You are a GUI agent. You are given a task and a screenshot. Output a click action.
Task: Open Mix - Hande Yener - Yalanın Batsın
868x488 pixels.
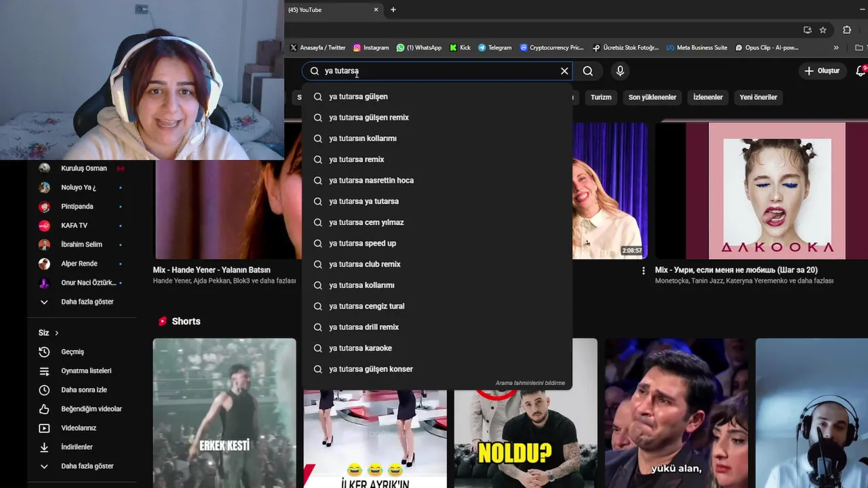coord(212,270)
